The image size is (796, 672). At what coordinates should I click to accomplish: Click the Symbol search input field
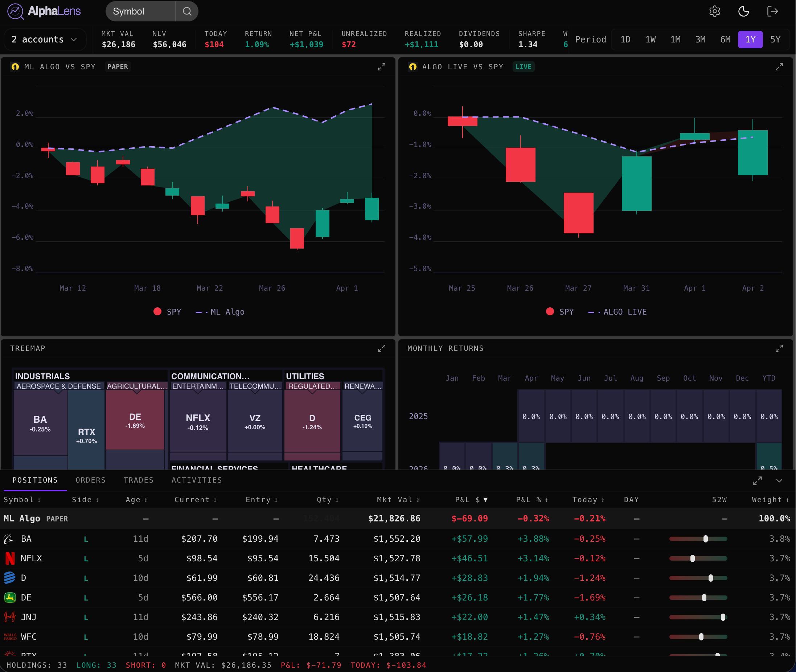click(x=140, y=11)
